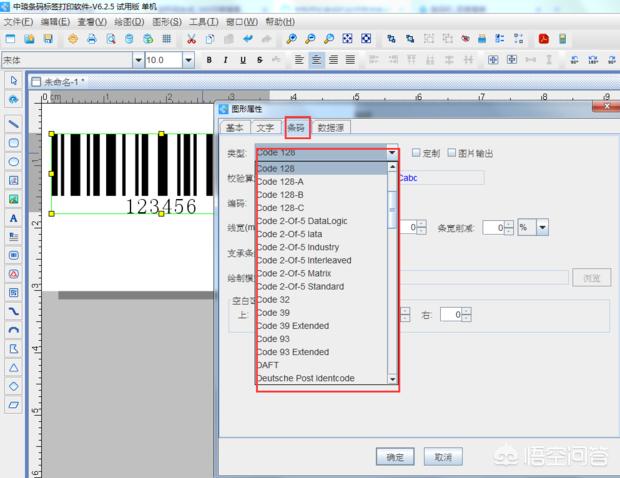Click the 浏览 browse button
620x478 pixels.
(592, 278)
